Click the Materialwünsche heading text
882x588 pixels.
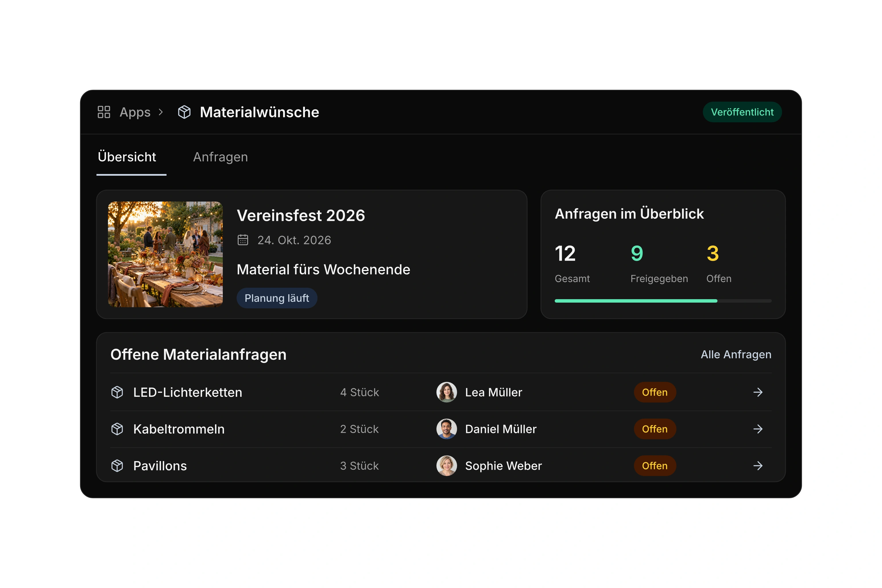pos(260,112)
